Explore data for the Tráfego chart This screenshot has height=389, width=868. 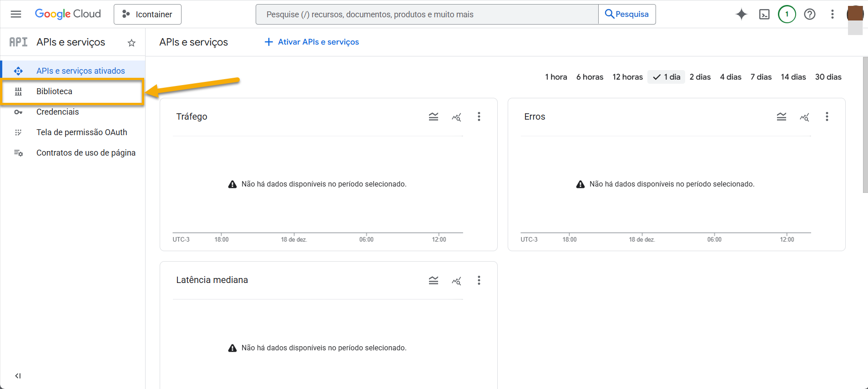click(456, 117)
